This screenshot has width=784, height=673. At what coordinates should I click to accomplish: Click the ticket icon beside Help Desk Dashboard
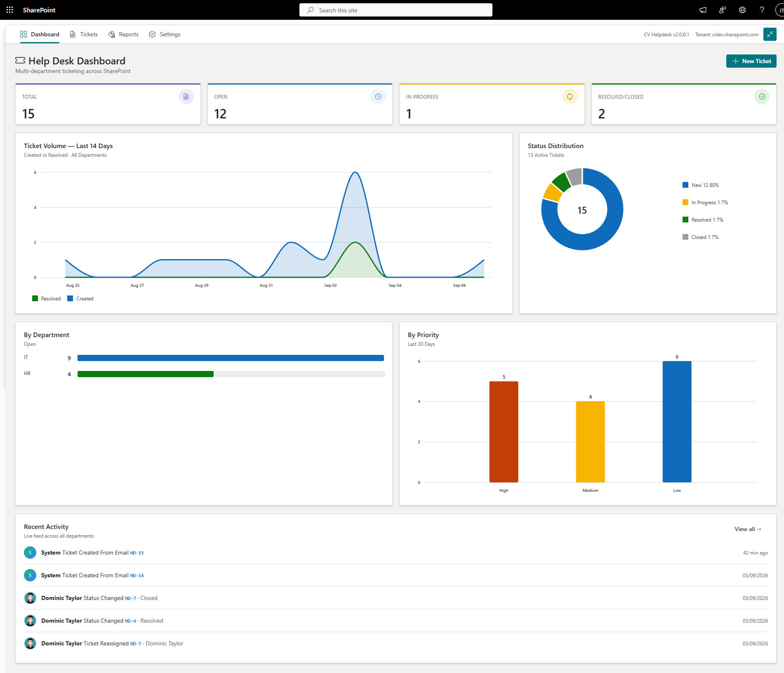tap(20, 61)
